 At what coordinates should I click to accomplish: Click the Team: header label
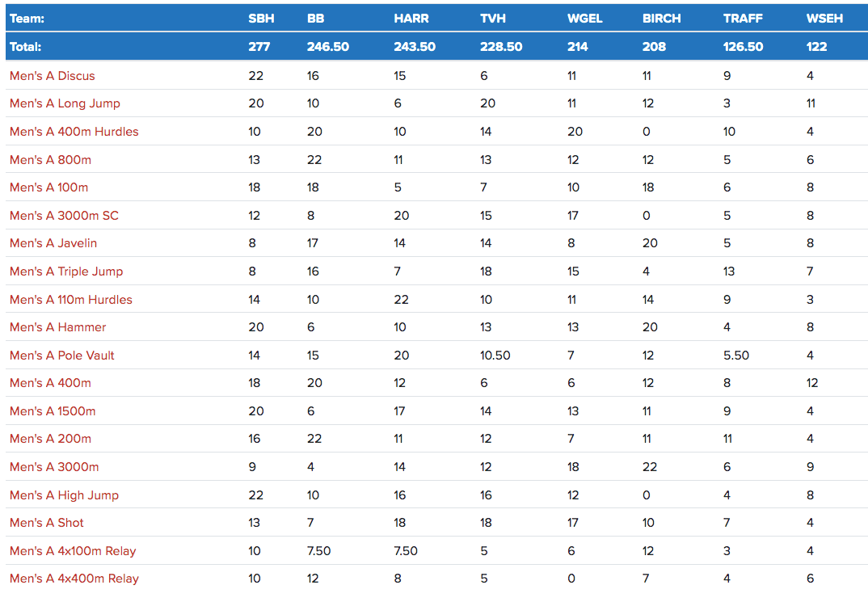point(27,19)
